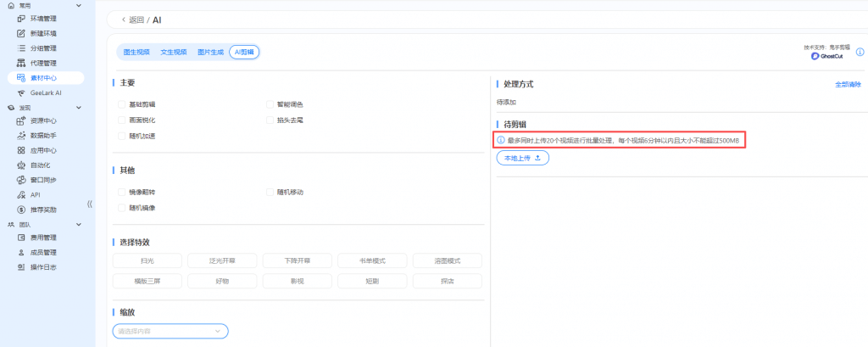Switch to the 图生视频 tab
Image resolution: width=868 pixels, height=347 pixels.
tap(136, 52)
